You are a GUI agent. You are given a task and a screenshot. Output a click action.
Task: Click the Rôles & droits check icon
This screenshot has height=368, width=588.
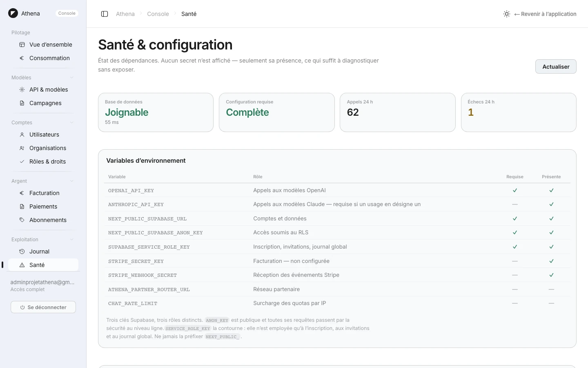click(x=22, y=162)
